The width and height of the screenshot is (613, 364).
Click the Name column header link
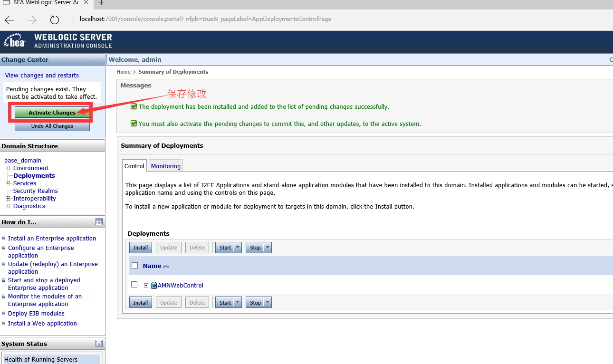(x=152, y=266)
